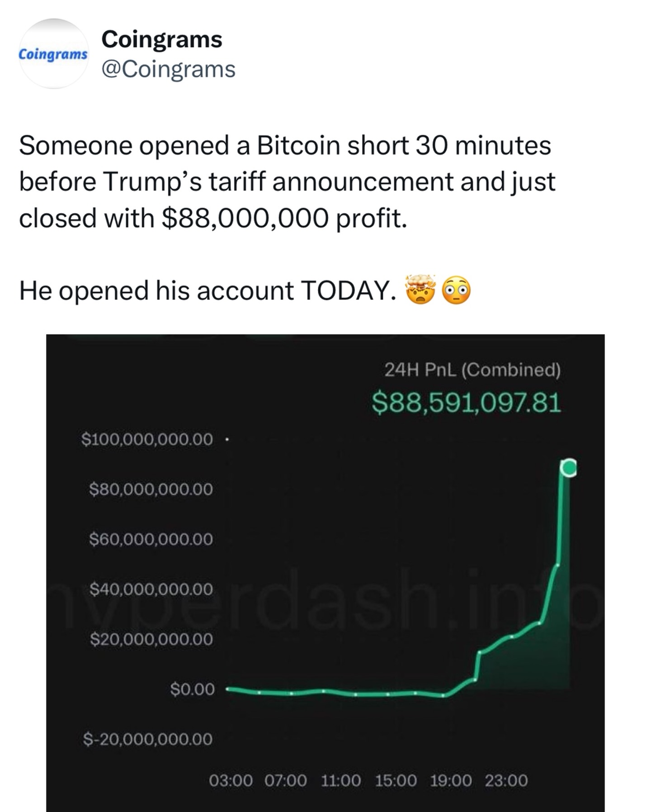Click the Coingrams profile avatar

coord(54,54)
